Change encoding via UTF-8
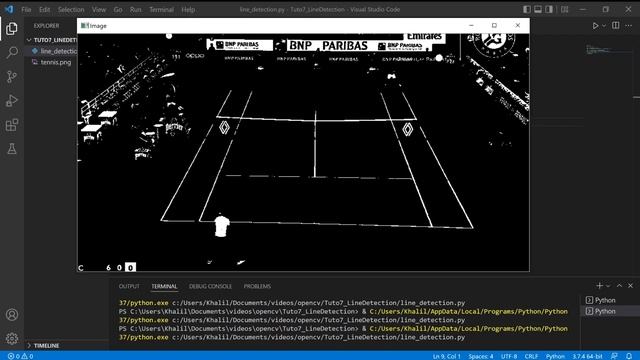Viewport: 640px width, 360px height. tap(509, 356)
